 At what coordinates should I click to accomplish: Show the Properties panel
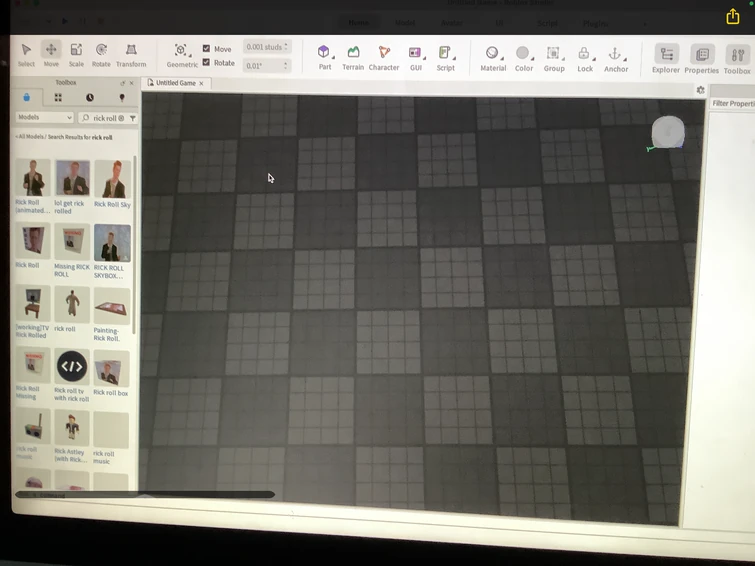click(x=702, y=59)
